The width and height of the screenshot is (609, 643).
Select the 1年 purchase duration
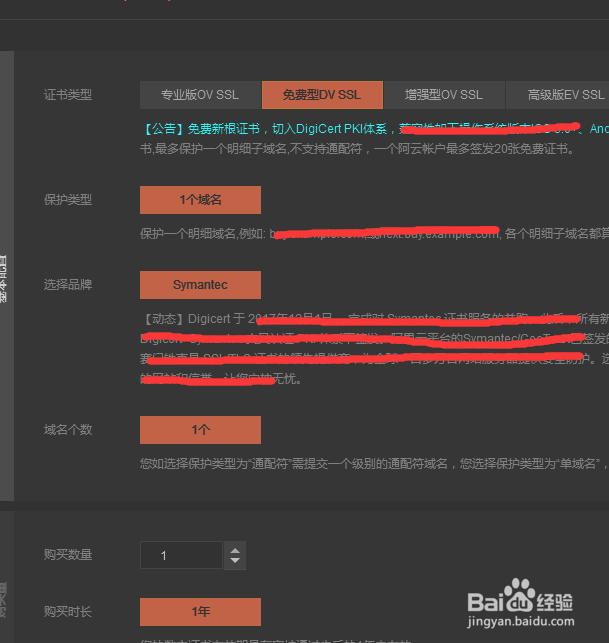pyautogui.click(x=200, y=612)
